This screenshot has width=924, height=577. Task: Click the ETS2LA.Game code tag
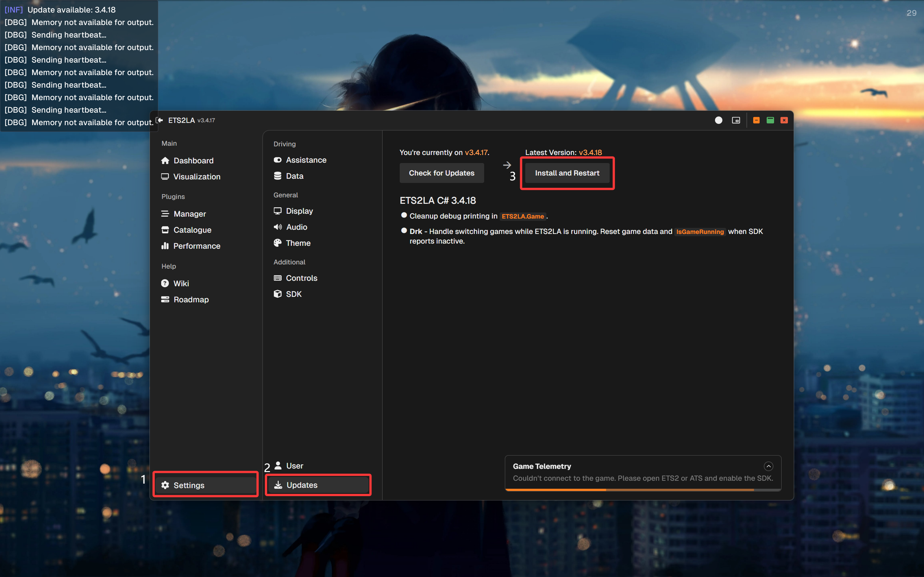pyautogui.click(x=522, y=216)
